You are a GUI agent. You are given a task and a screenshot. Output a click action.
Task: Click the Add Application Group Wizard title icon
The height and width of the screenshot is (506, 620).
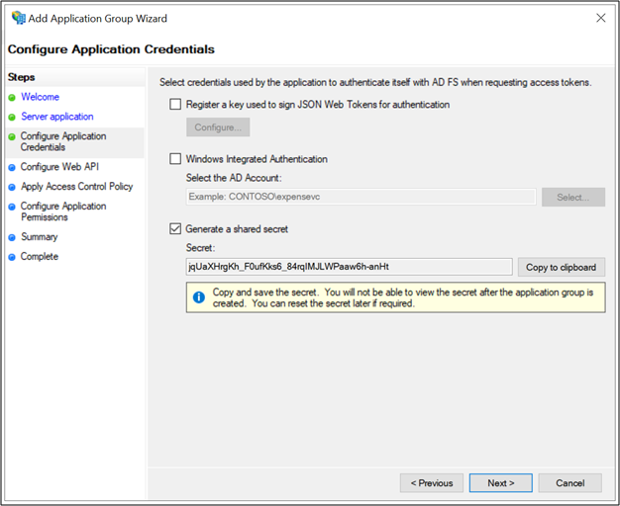18,18
